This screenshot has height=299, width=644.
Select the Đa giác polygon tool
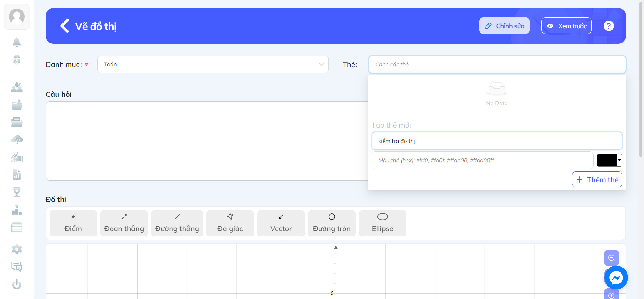click(230, 223)
